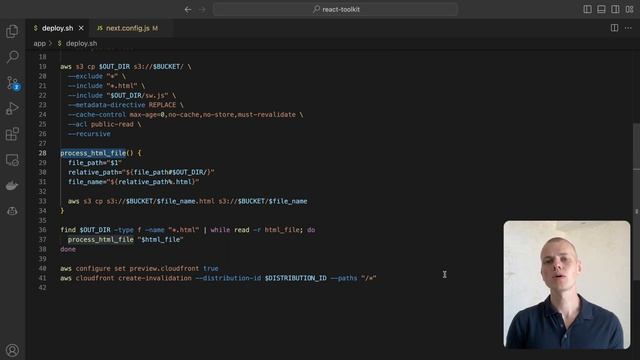Click the react-toolkit command center search
Screen dimensions: 640x360
[335, 9]
